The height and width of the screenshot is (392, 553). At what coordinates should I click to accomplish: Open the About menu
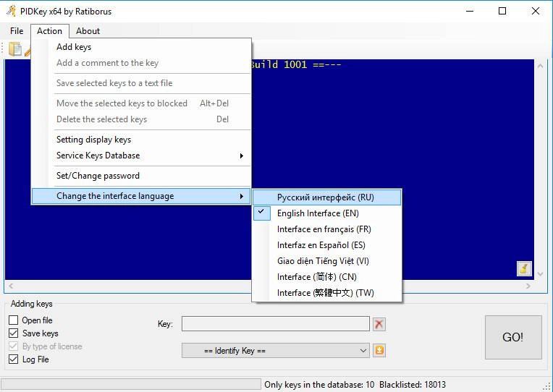pyautogui.click(x=88, y=31)
